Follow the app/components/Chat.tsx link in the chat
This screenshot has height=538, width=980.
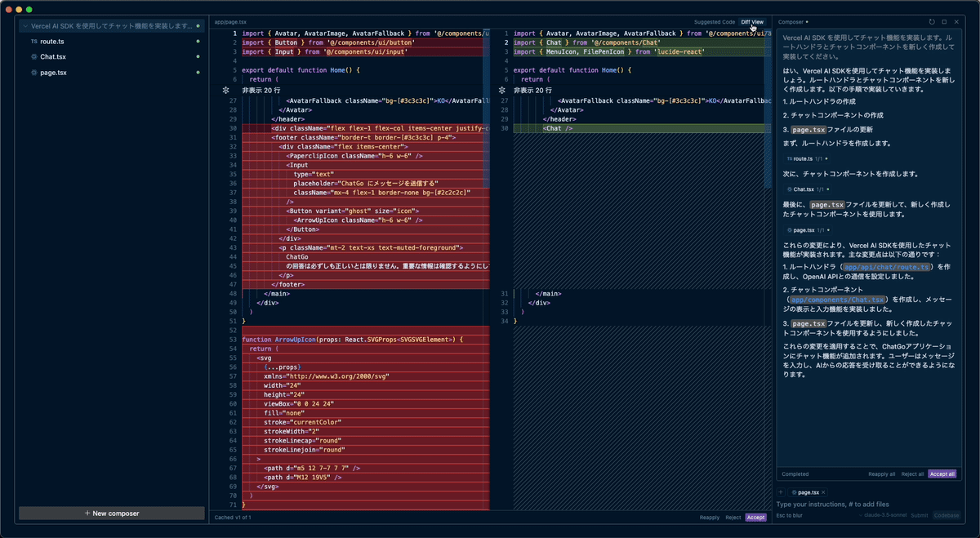click(839, 300)
